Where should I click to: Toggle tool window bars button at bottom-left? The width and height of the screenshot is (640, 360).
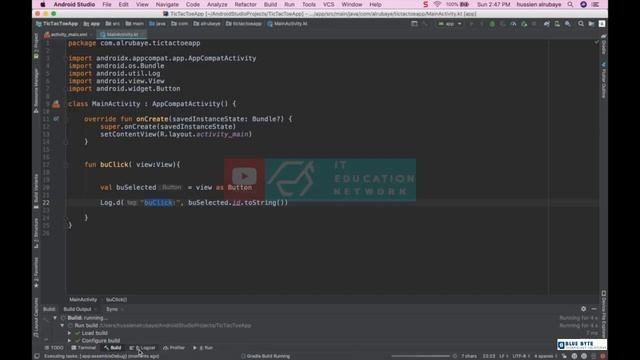[37, 356]
